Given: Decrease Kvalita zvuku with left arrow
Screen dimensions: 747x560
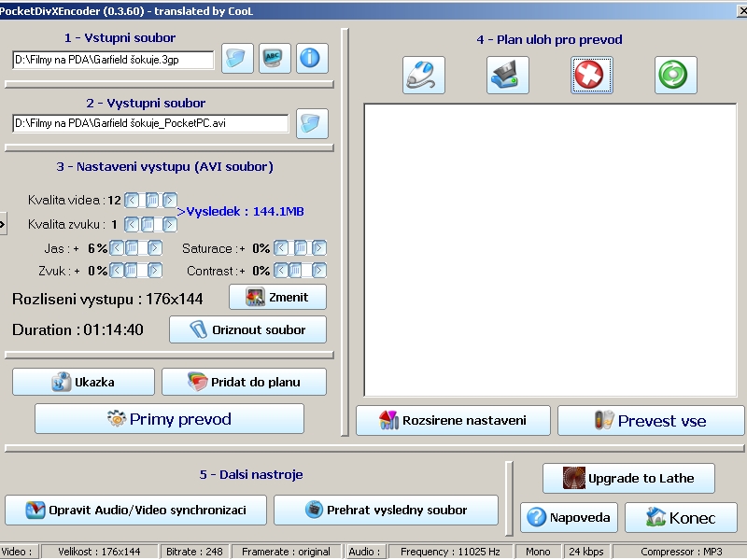Looking at the screenshot, I should [132, 224].
